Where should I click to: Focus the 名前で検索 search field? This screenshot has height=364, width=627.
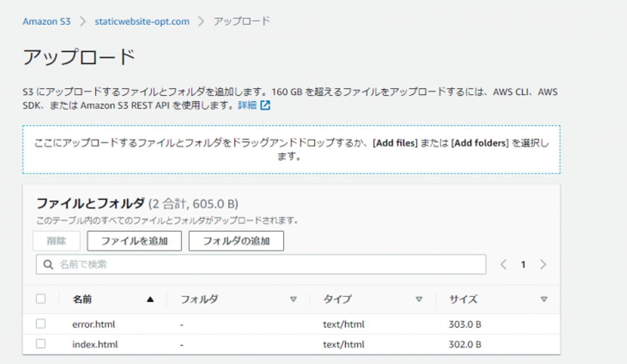[270, 264]
